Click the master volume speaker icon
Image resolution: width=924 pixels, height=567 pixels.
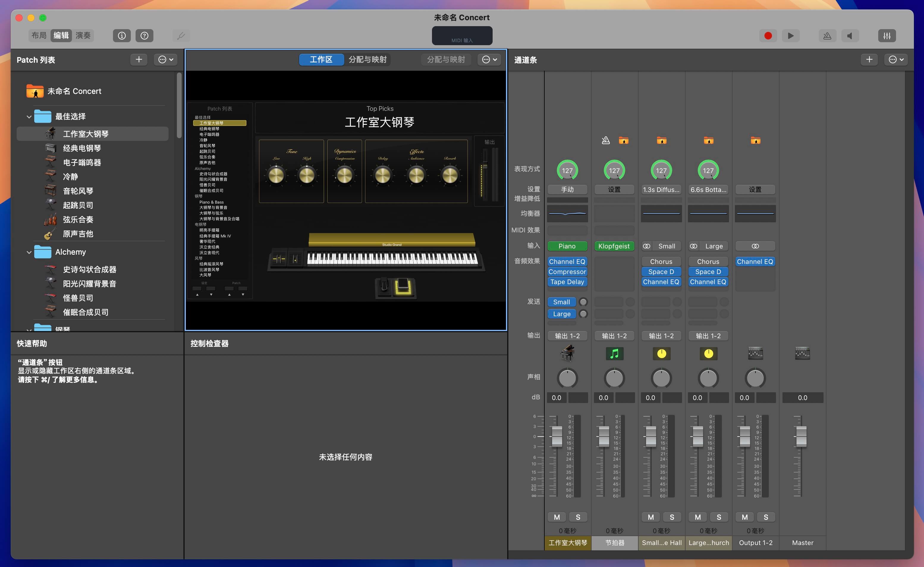(851, 36)
